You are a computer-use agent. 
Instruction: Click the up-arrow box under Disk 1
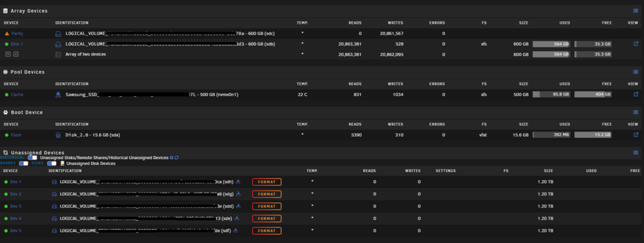pos(15,54)
